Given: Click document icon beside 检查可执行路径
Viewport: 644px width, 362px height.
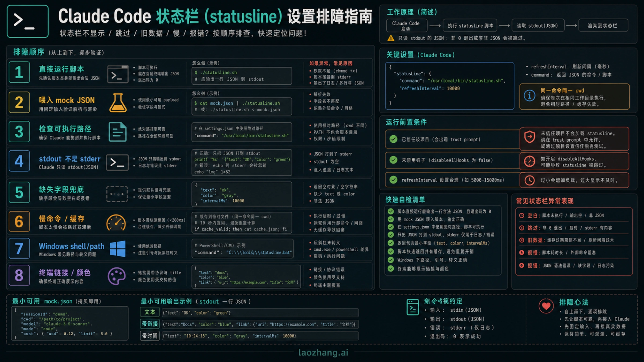Looking at the screenshot, I should tap(118, 132).
